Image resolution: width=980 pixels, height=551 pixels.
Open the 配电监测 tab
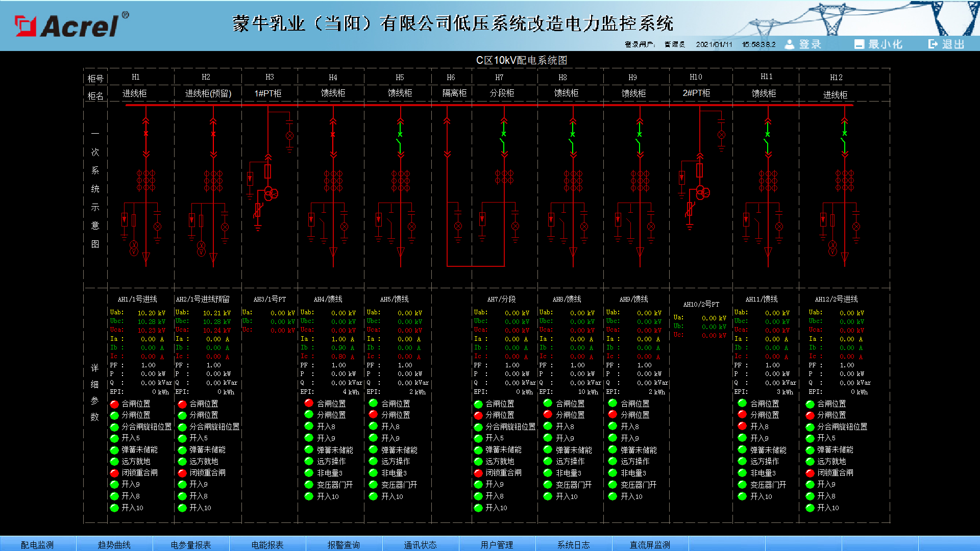tap(37, 544)
